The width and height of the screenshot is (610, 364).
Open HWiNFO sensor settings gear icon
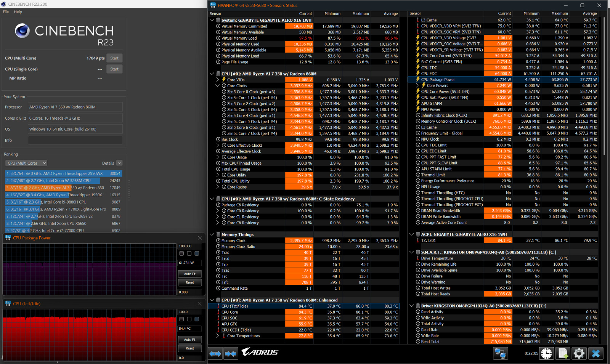tap(579, 354)
